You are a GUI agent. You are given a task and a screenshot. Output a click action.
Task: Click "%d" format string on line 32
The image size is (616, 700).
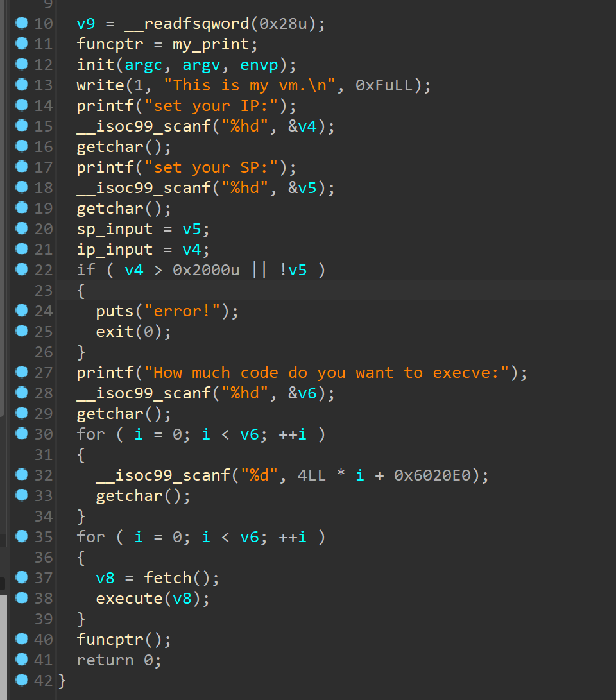tap(259, 475)
